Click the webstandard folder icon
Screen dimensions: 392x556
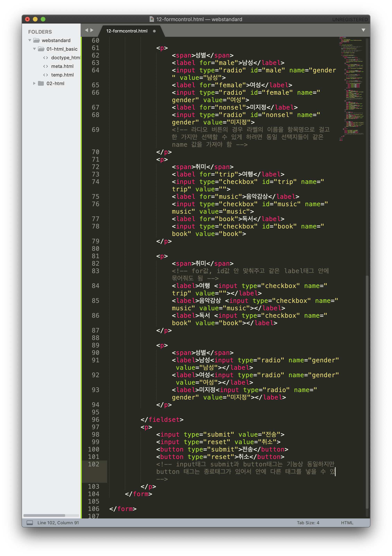coord(37,40)
